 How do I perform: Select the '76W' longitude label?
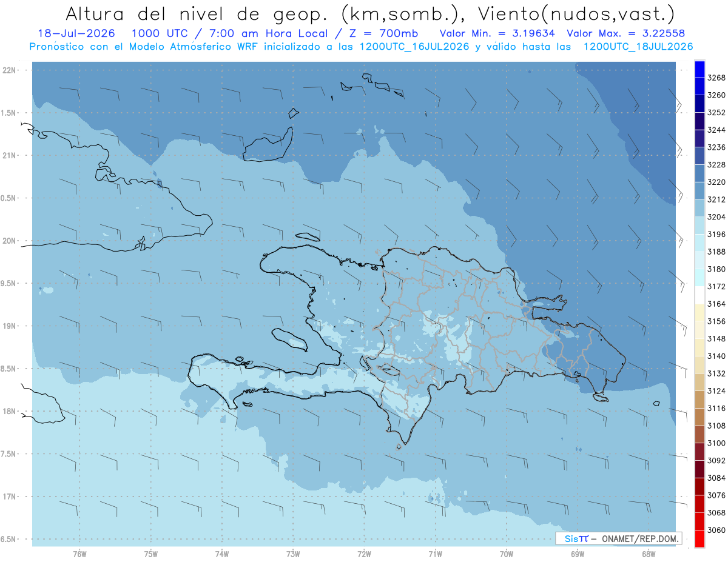(x=79, y=554)
